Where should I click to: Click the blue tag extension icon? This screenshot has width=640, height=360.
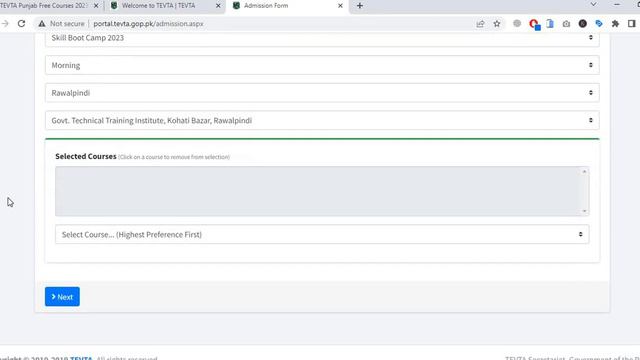599,24
